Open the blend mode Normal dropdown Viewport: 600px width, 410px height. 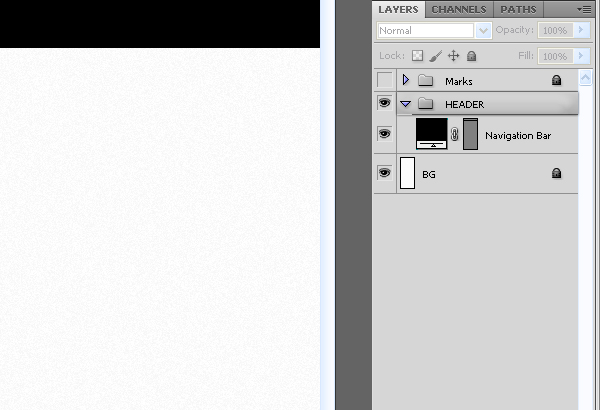(x=483, y=31)
